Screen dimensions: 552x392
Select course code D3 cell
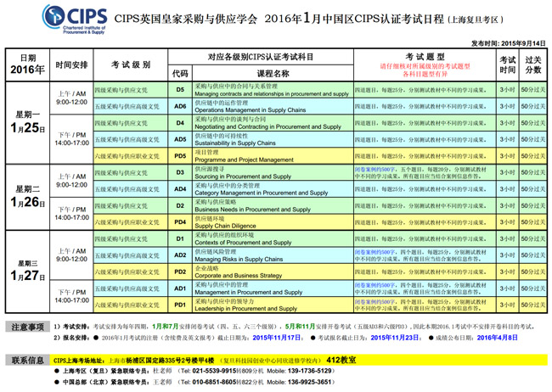click(180, 172)
